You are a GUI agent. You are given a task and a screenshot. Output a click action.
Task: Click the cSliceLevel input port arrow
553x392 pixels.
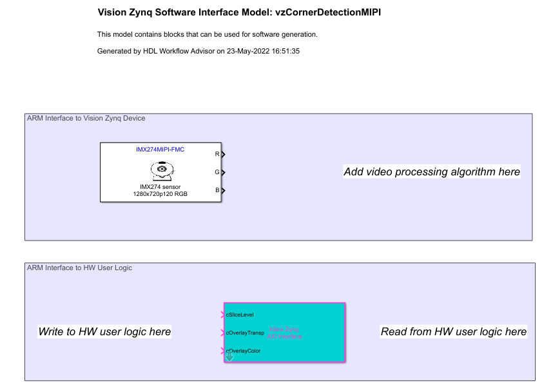223,315
